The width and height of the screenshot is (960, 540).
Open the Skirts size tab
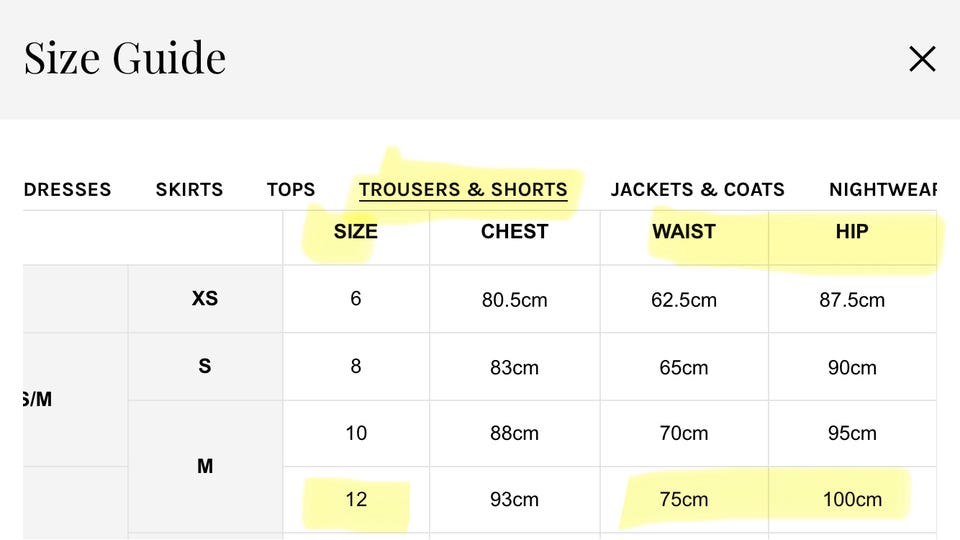click(x=189, y=189)
